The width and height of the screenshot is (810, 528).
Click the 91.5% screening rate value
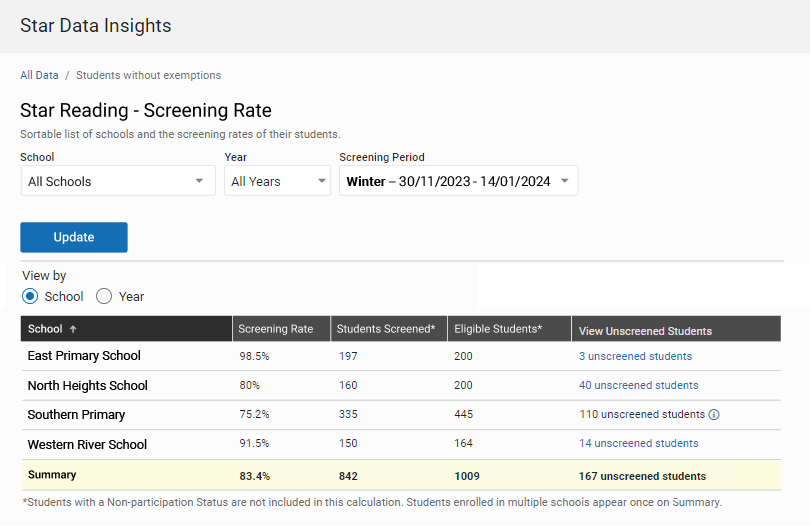(254, 443)
